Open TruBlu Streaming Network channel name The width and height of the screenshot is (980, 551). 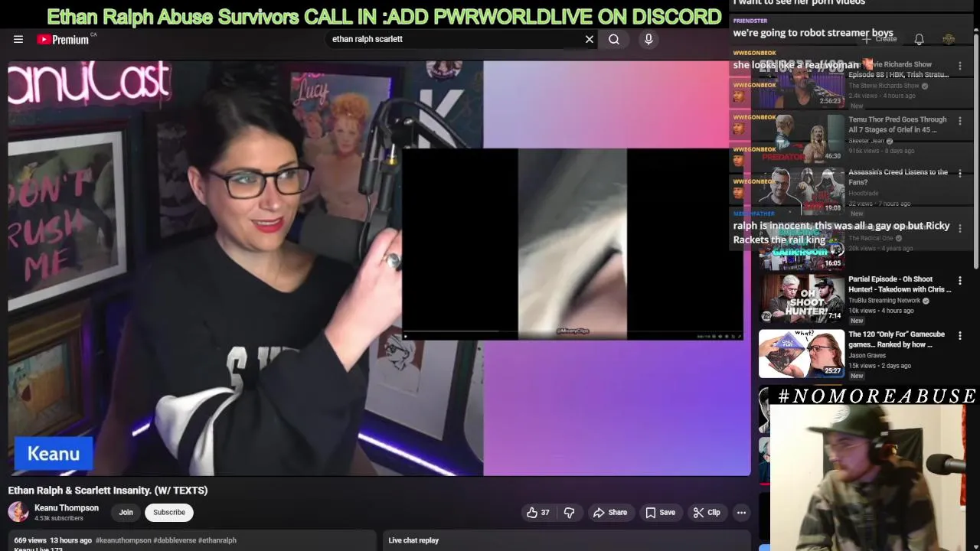click(x=884, y=301)
